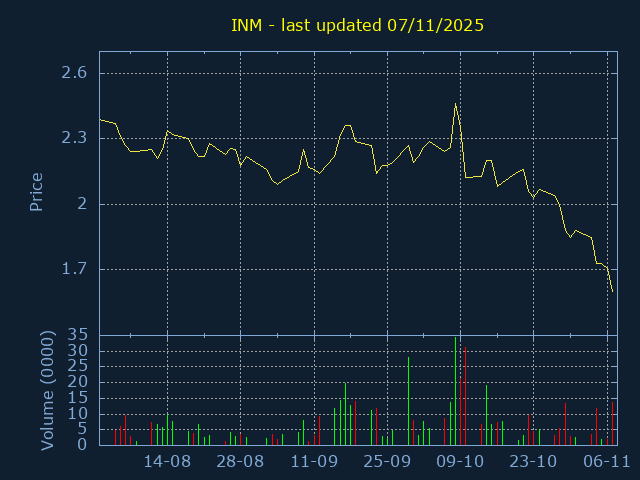
Task: Click the 1.7 price tick label
Action: point(73,269)
